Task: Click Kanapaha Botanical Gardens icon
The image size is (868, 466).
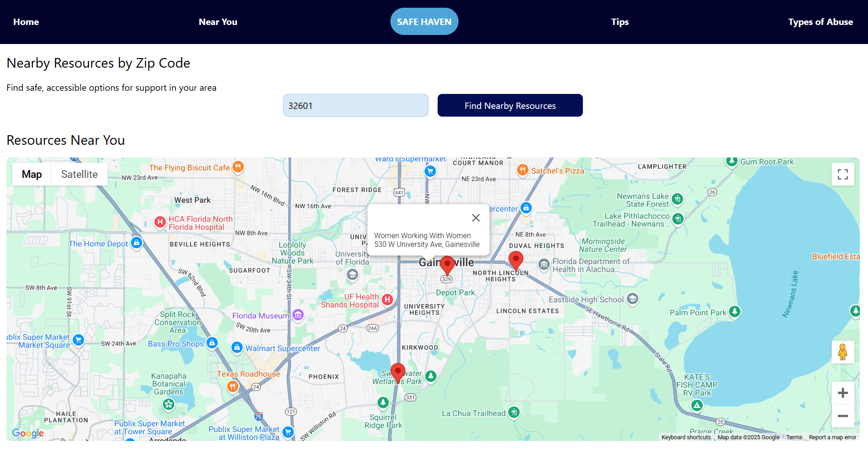Action: 169,404
